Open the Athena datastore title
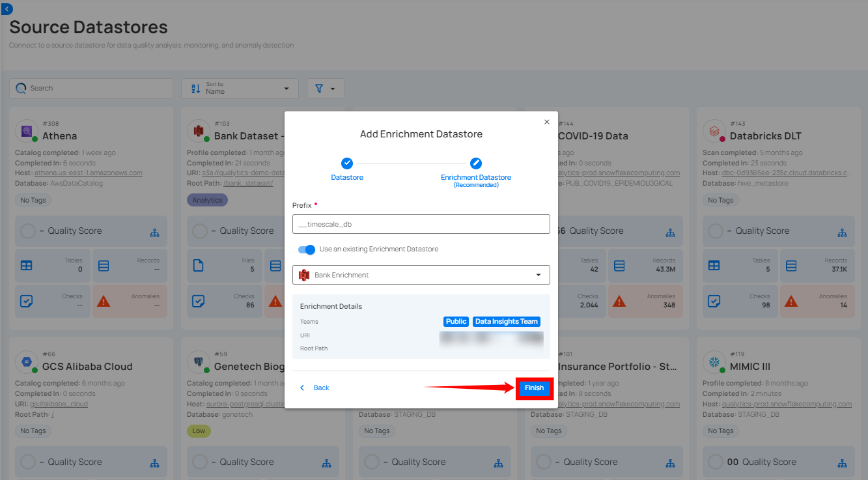This screenshot has height=480, width=868. pos(59,136)
